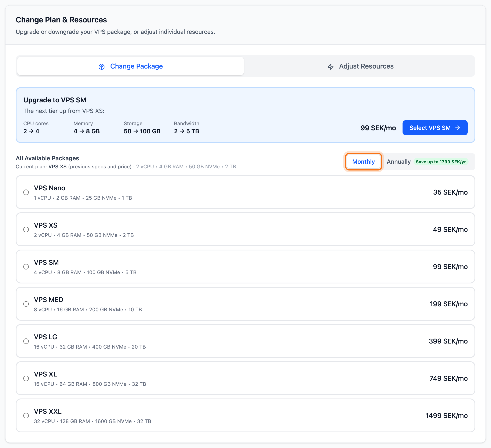Viewport: 491px width, 448px height.
Task: Switch to the Change Package tab
Action: click(x=131, y=66)
